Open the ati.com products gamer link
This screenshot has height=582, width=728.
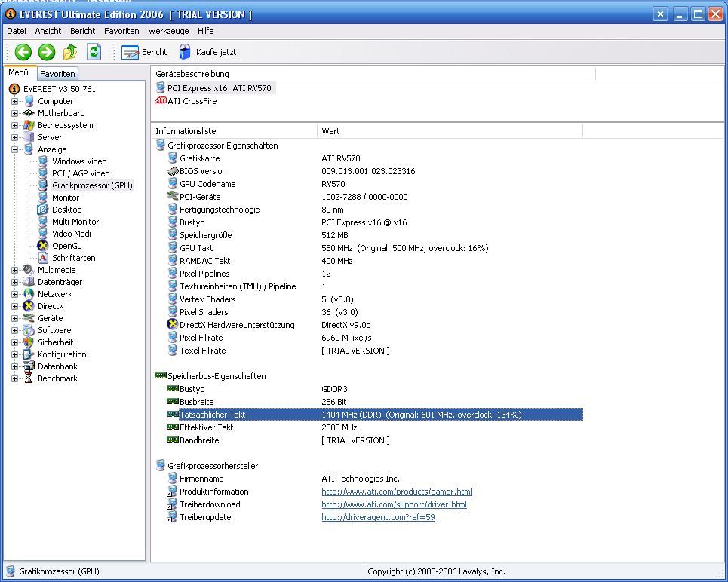[x=397, y=492]
